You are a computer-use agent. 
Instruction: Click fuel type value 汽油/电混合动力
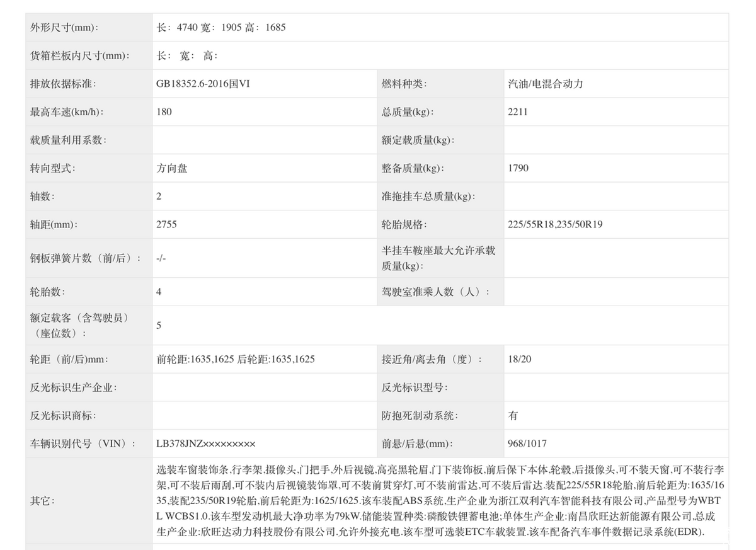coord(545,84)
